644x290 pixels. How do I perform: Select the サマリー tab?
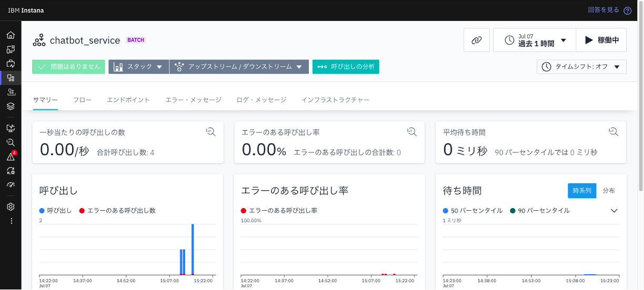pos(45,100)
